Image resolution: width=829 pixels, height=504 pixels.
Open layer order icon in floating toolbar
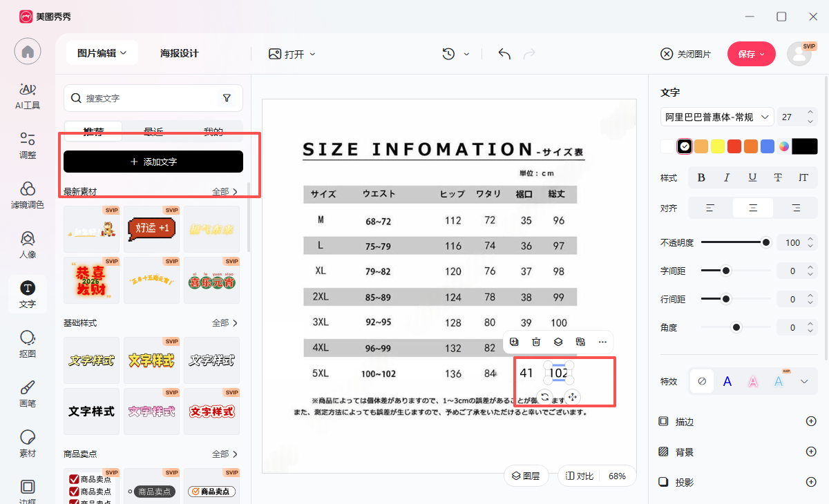pos(558,342)
